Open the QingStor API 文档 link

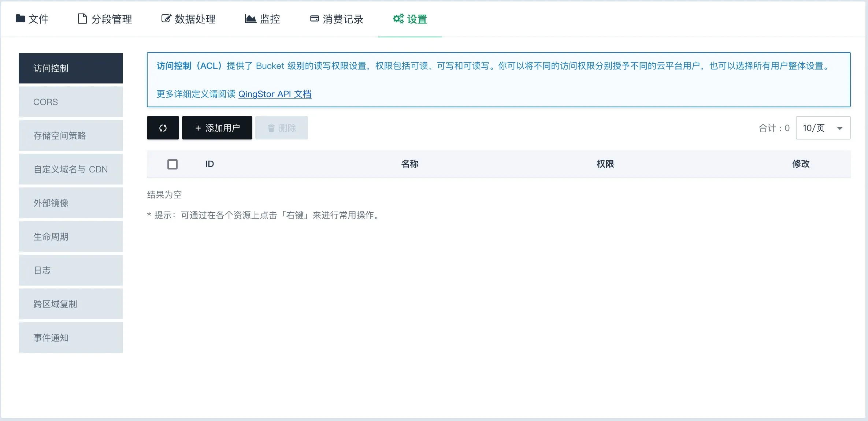tap(275, 94)
